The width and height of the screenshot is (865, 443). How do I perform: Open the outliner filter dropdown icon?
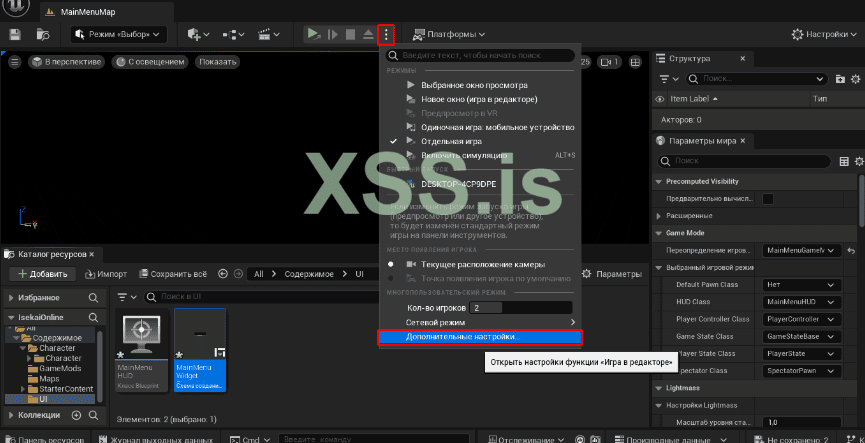(669, 79)
